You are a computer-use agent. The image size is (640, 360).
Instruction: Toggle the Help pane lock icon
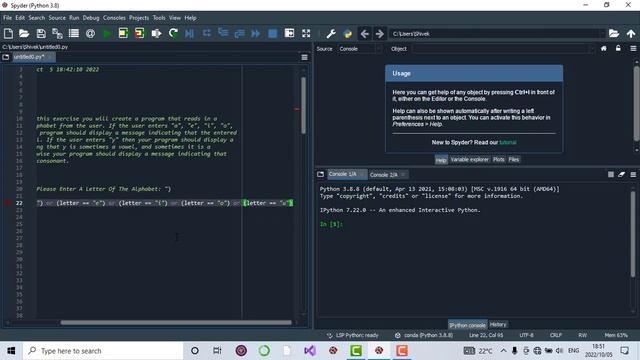click(x=618, y=49)
